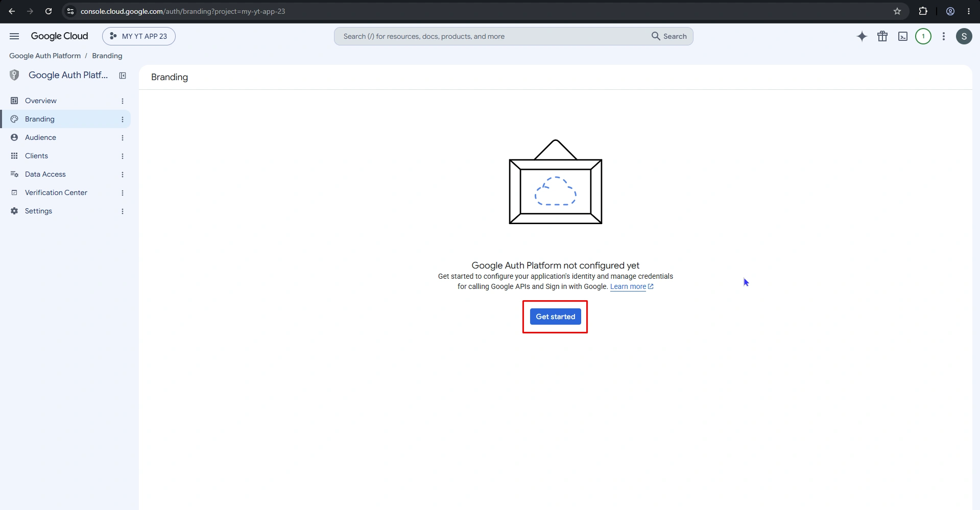Click the Branding page heading
The height and width of the screenshot is (510, 980).
tap(170, 77)
